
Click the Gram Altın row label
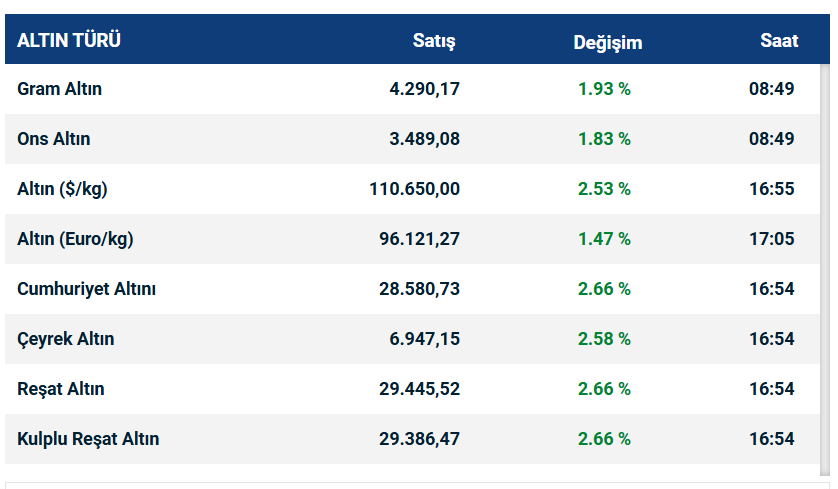click(x=59, y=89)
